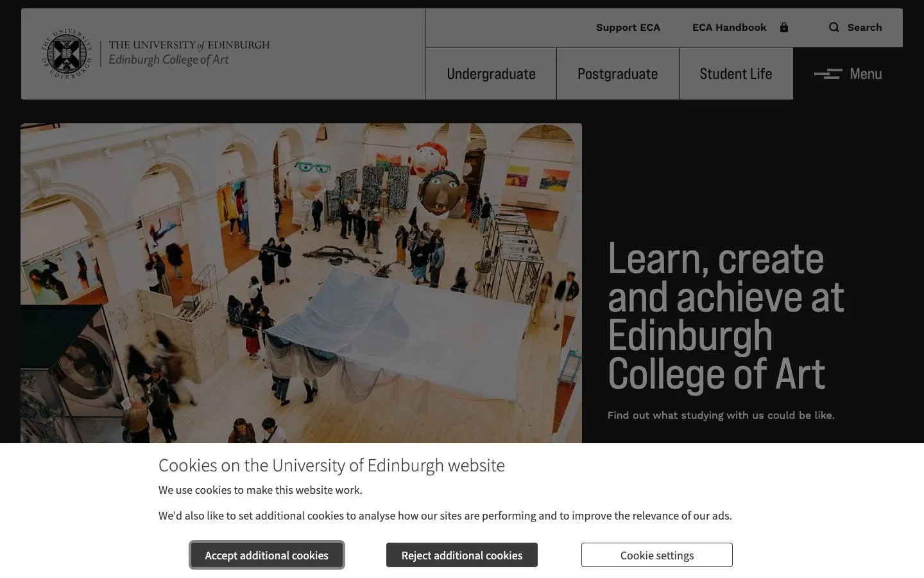Click the Search text in header

(x=864, y=27)
